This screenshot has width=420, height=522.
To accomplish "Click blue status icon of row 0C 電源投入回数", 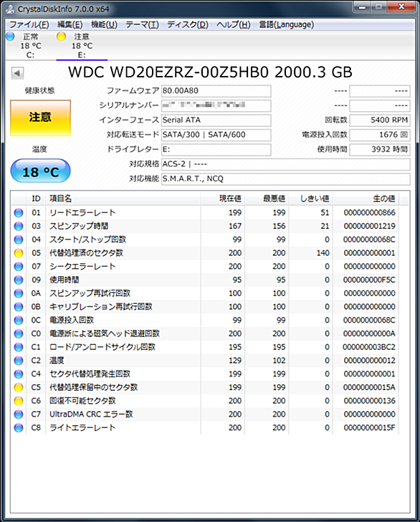I will tap(19, 321).
